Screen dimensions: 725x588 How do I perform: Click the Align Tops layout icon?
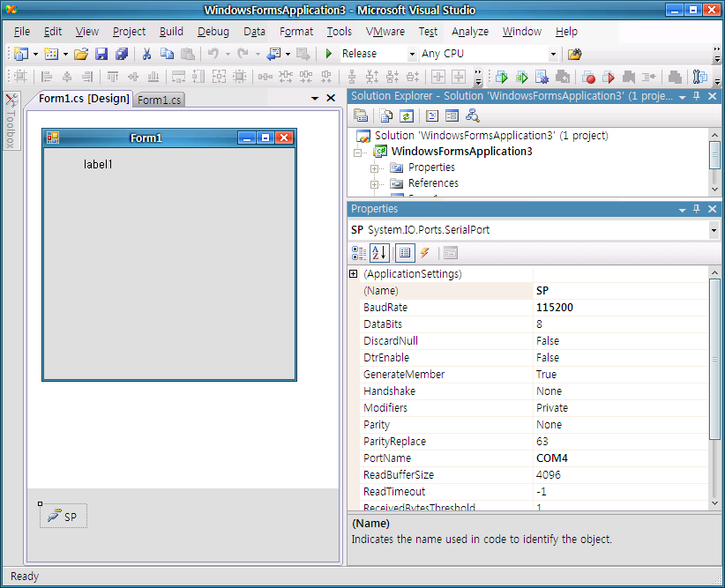click(112, 77)
